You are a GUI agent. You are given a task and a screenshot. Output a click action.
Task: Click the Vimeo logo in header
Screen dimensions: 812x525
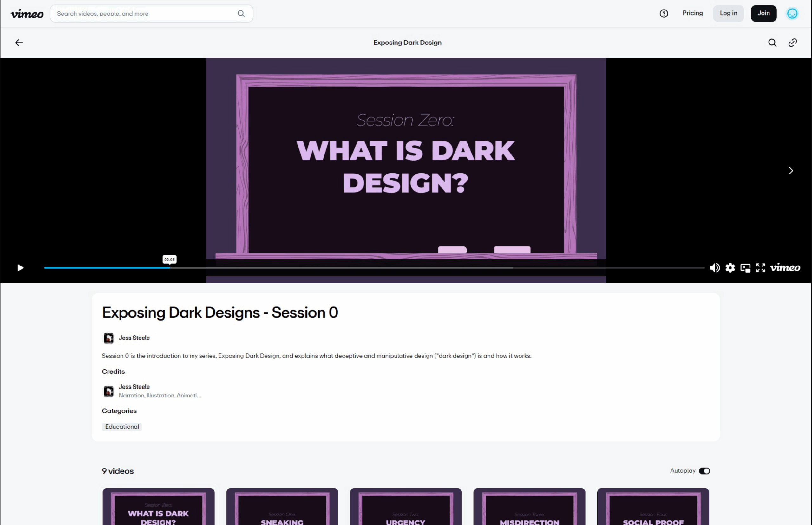click(x=27, y=14)
